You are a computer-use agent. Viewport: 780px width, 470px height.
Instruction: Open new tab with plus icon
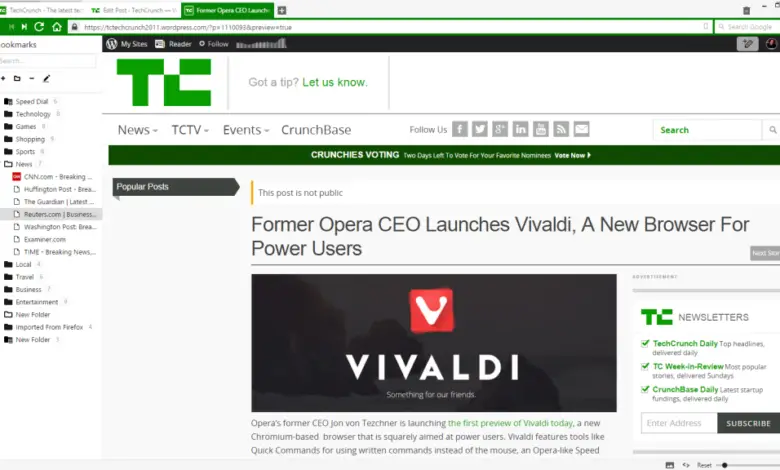(282, 10)
